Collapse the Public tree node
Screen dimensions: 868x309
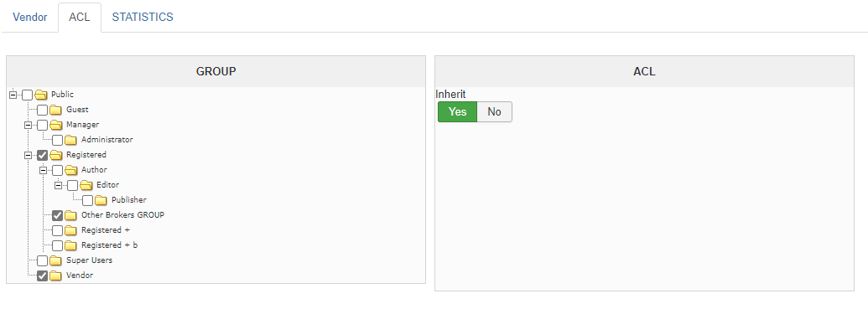[x=13, y=95]
